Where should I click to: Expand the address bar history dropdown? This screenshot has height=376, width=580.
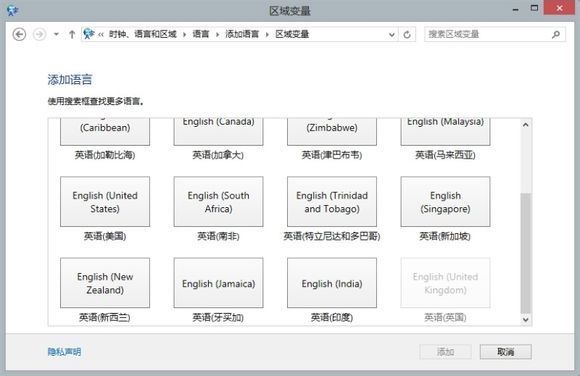[391, 35]
